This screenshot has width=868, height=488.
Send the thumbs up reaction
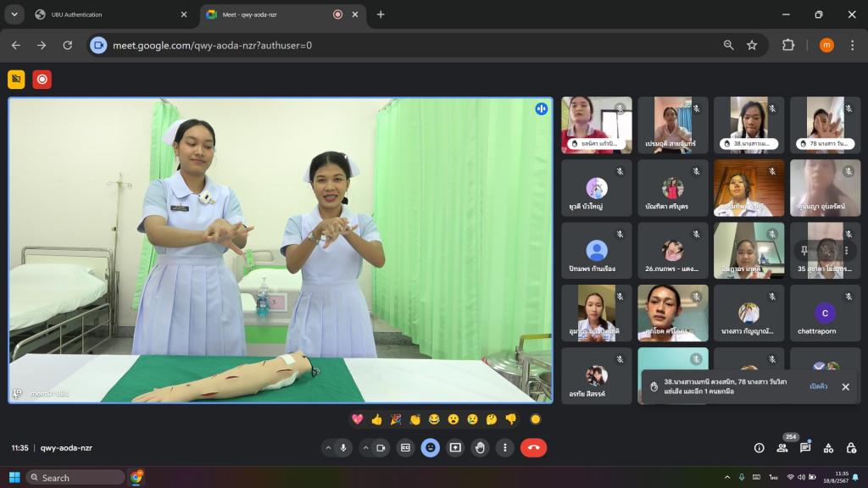pos(376,419)
